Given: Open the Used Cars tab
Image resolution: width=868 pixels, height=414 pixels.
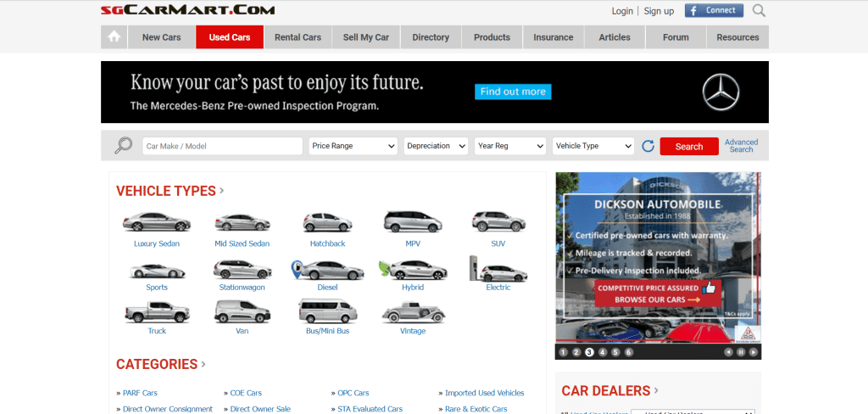Looking at the screenshot, I should (x=230, y=37).
